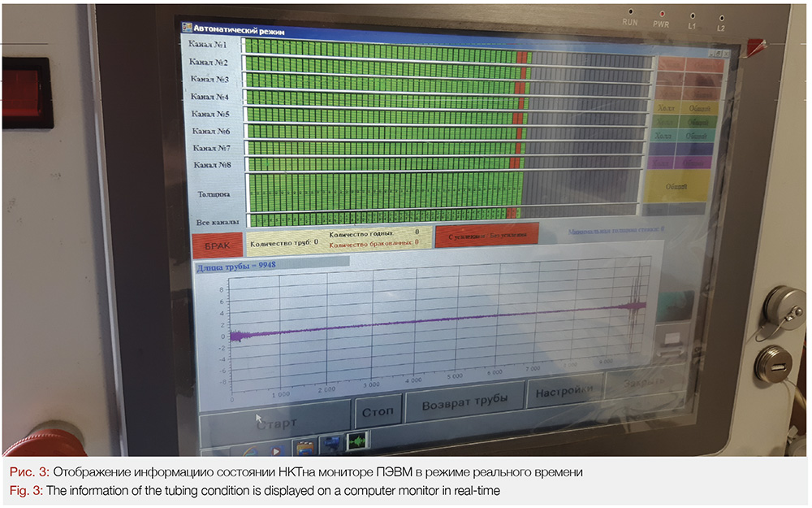Click the green waveform icon in taskbar

(356, 441)
